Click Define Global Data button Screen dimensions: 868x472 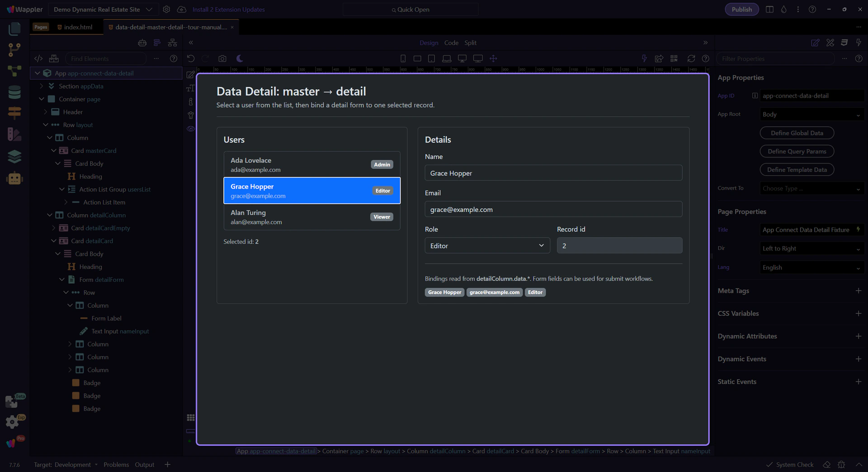[x=797, y=133]
